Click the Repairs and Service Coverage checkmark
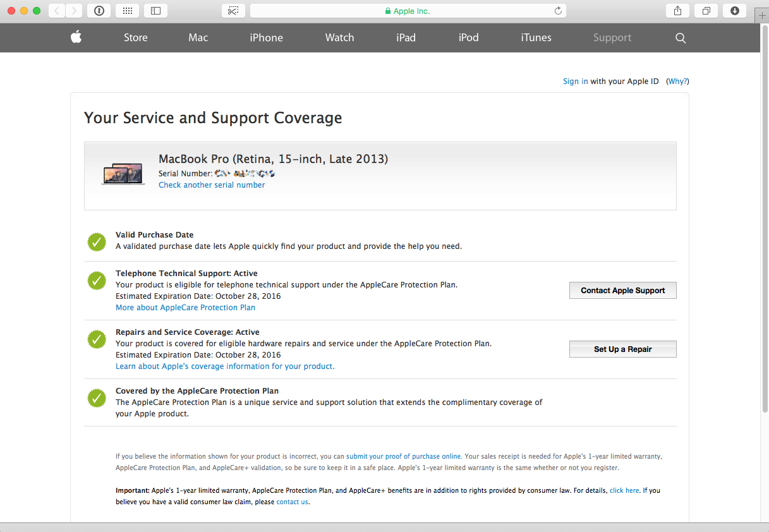The height and width of the screenshot is (532, 769). coord(97,339)
